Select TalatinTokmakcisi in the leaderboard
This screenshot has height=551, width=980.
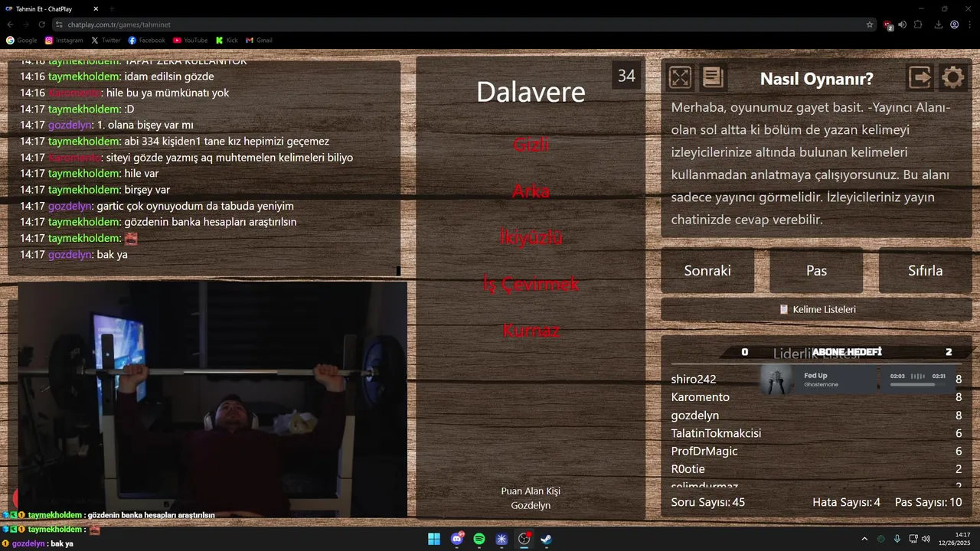[x=716, y=433]
